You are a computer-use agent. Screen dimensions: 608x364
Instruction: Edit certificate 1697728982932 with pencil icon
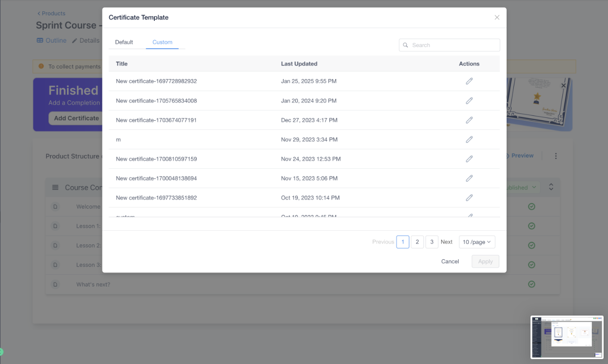click(x=469, y=81)
